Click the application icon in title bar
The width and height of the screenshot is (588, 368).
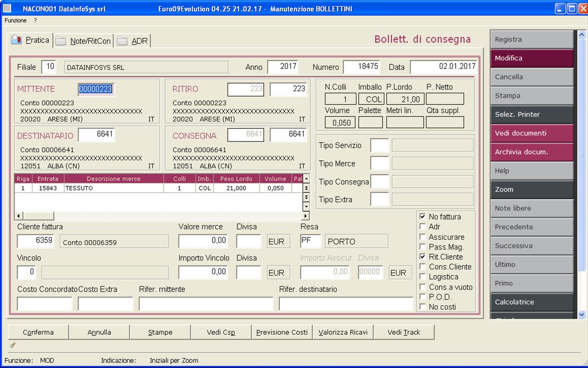(7, 9)
